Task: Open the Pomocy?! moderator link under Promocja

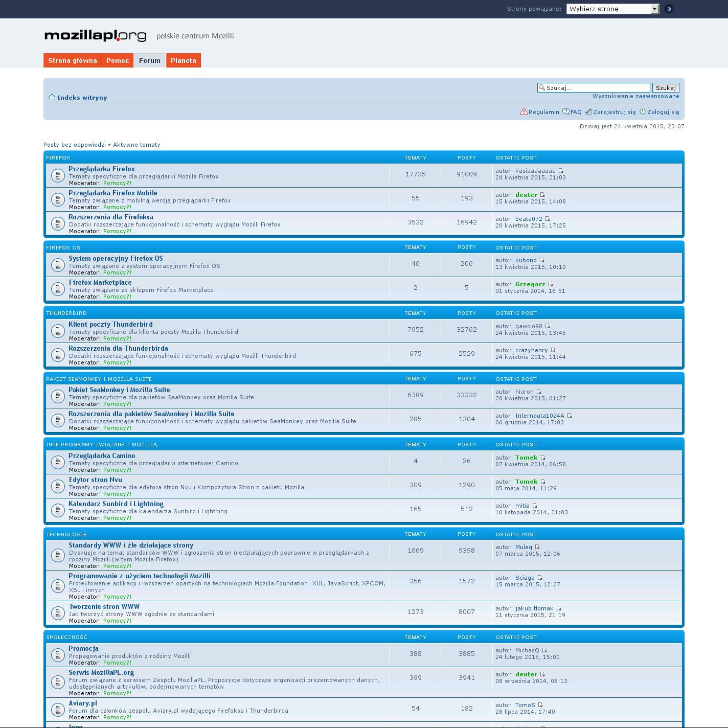Action: coord(117,663)
